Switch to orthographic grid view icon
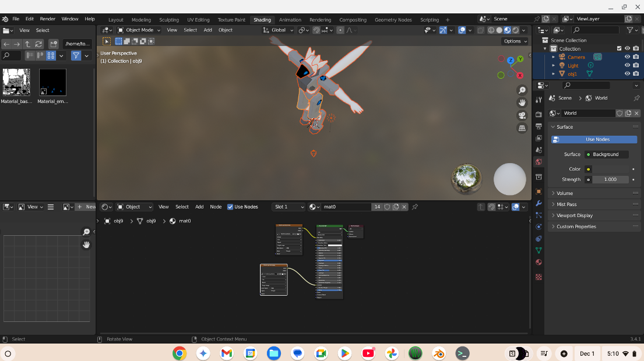This screenshot has width=644, height=361. [522, 128]
